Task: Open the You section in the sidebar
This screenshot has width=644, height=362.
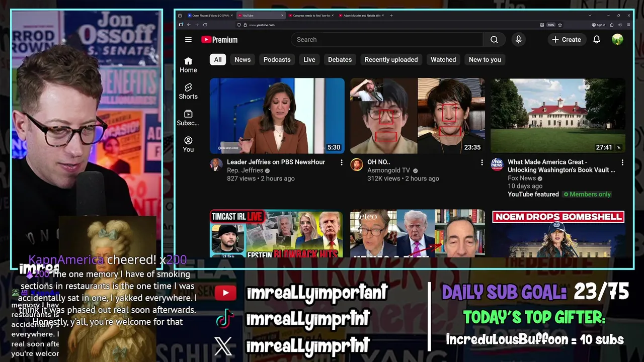Action: point(188,144)
